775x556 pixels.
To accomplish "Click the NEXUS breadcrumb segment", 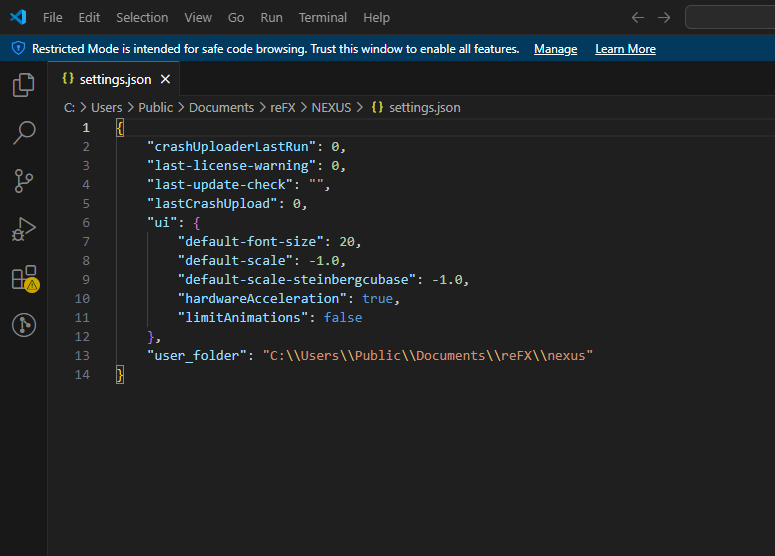I will coord(331,107).
